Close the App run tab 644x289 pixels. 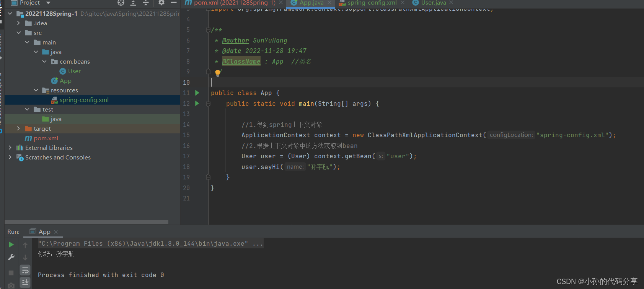coord(56,232)
